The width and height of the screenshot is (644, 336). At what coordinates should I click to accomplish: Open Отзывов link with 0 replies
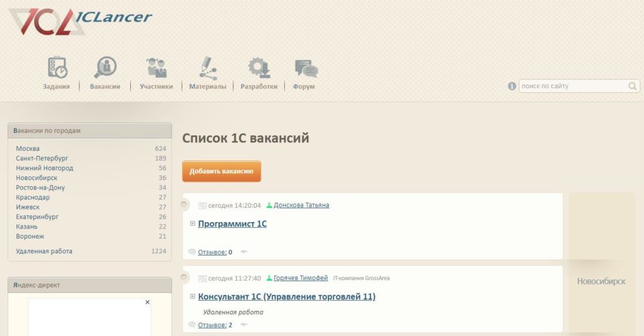point(213,252)
